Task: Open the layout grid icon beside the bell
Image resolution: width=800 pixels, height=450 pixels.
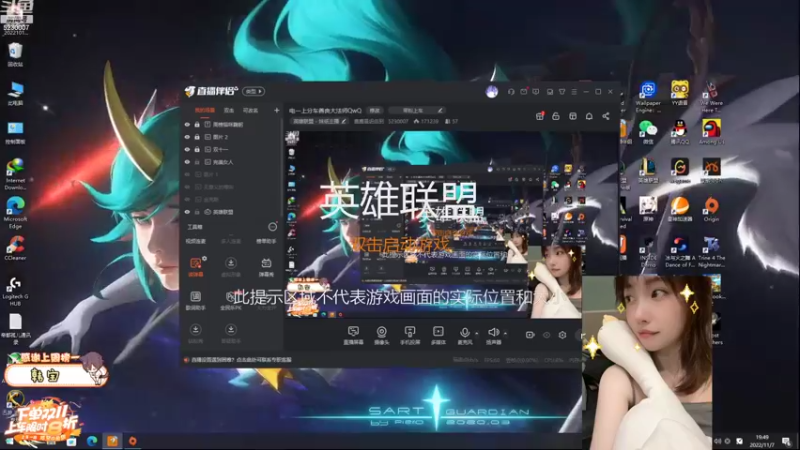Action: click(573, 116)
